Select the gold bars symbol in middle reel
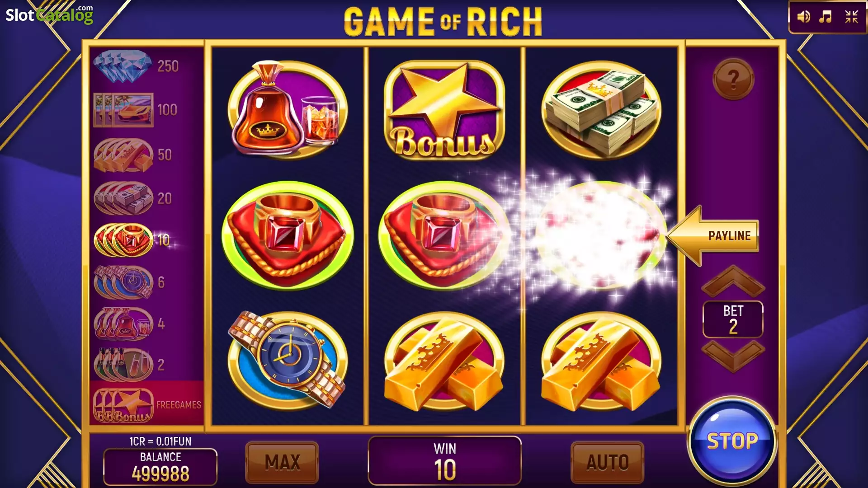Screen dimensions: 868x488 click(x=444, y=361)
